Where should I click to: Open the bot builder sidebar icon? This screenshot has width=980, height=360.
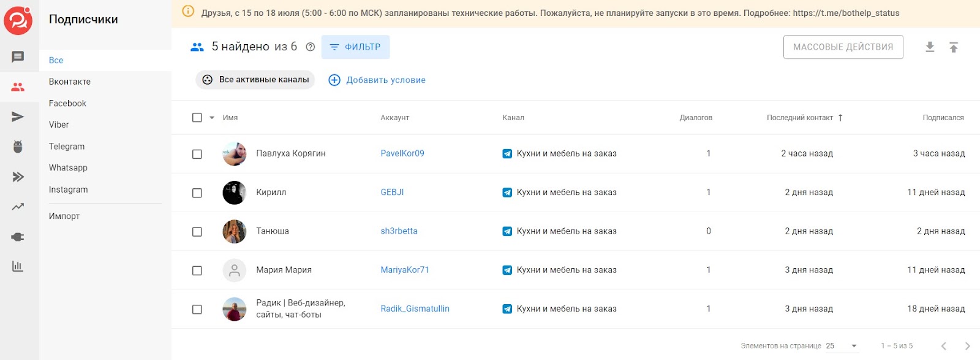click(x=18, y=147)
